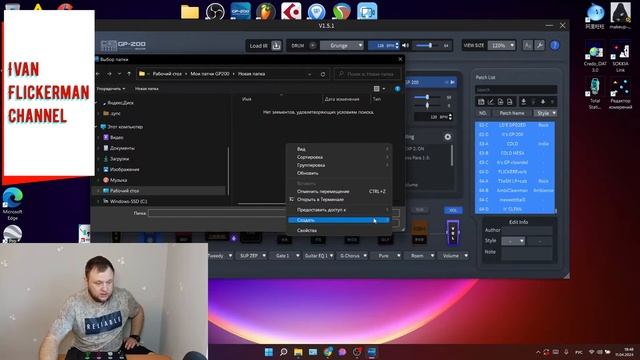Open the Style column filter dropdown

click(545, 113)
